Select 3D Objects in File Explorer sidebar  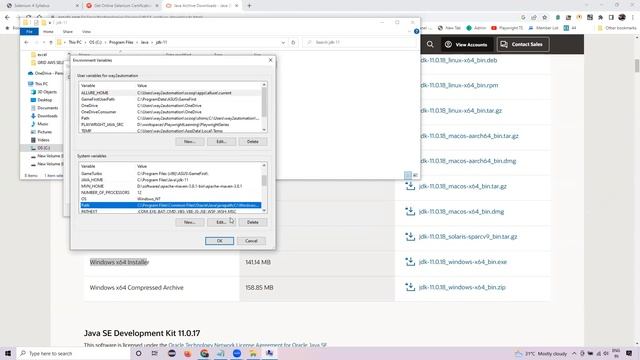click(x=44, y=92)
